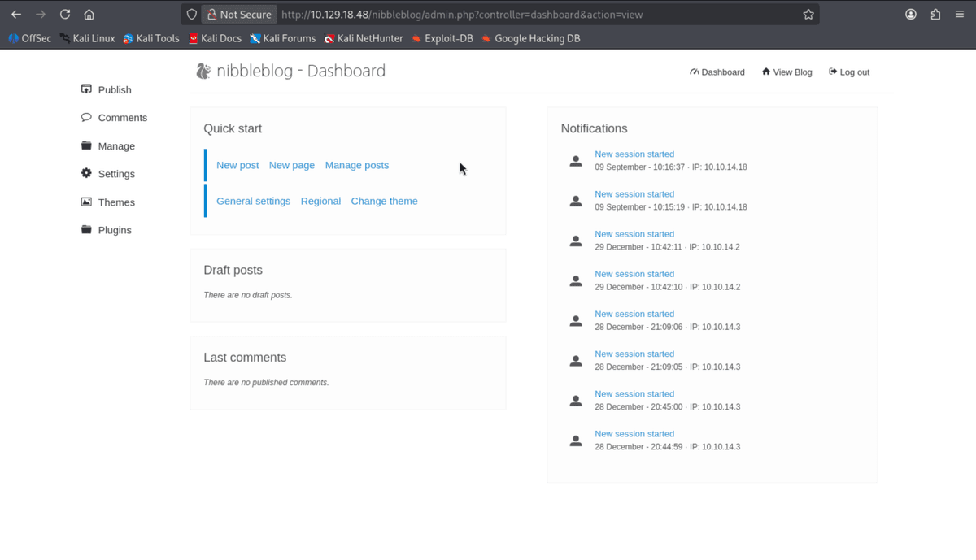Screen dimensions: 976x560
Task: Open the Exploit-DB bookmark
Action: click(x=442, y=38)
